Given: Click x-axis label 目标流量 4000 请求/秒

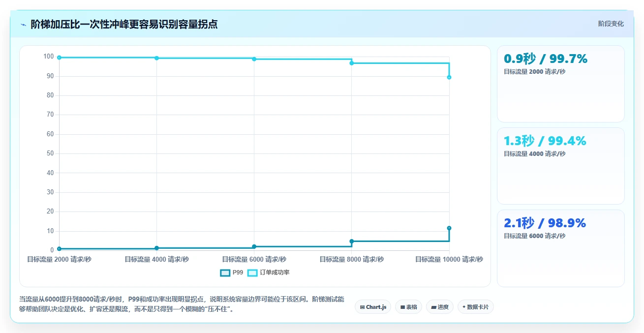Looking at the screenshot, I should [x=156, y=259].
